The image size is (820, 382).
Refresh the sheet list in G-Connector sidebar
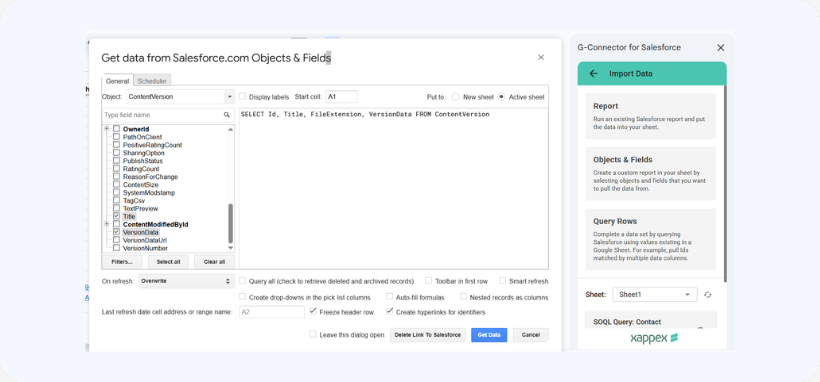[708, 295]
